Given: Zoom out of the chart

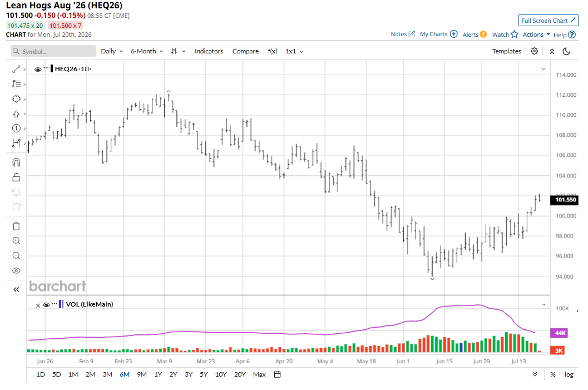Looking at the screenshot, I should (16, 256).
